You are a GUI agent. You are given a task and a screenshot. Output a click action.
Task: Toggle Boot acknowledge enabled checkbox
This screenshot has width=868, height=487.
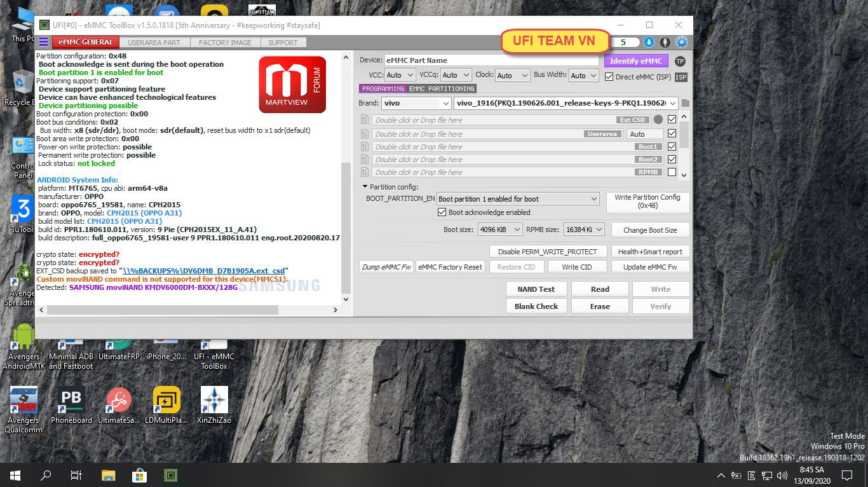point(442,212)
